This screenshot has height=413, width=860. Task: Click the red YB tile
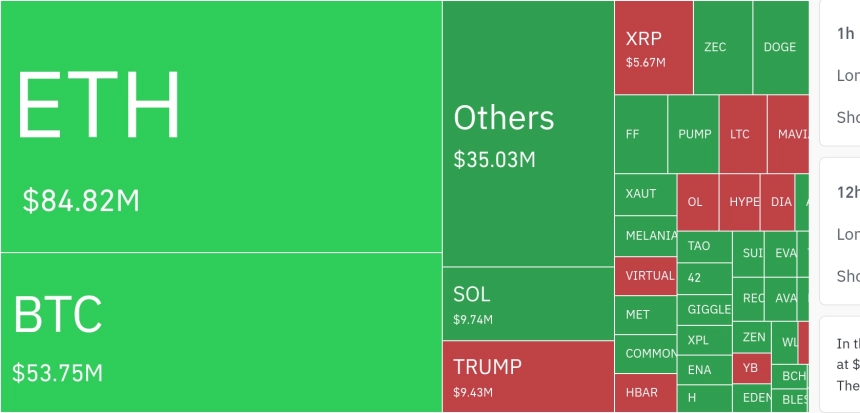[x=752, y=367]
